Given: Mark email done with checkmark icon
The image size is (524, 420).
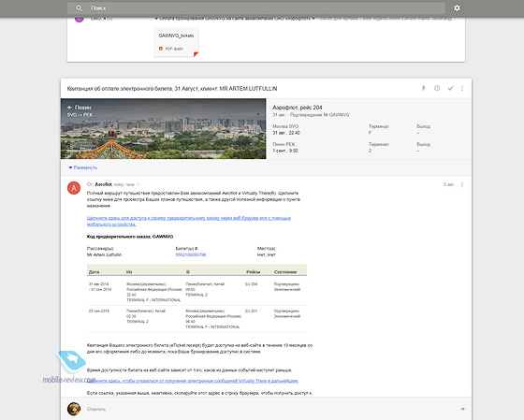Looking at the screenshot, I should [x=450, y=88].
